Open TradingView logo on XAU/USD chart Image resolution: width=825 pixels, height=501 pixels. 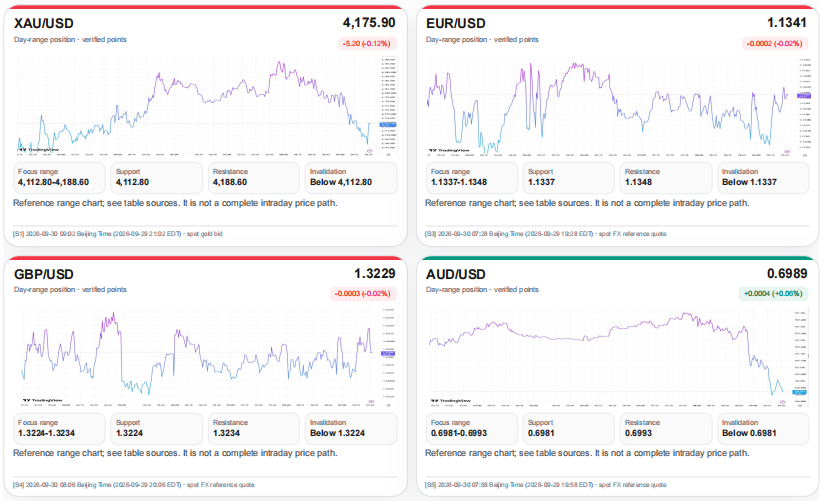tap(38, 149)
